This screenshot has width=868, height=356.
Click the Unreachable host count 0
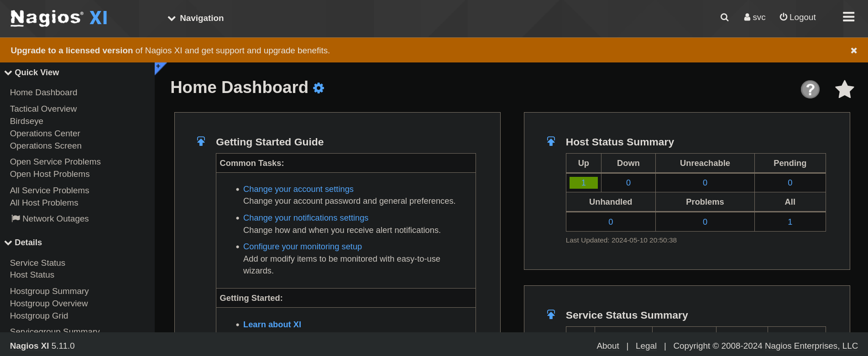(x=705, y=183)
